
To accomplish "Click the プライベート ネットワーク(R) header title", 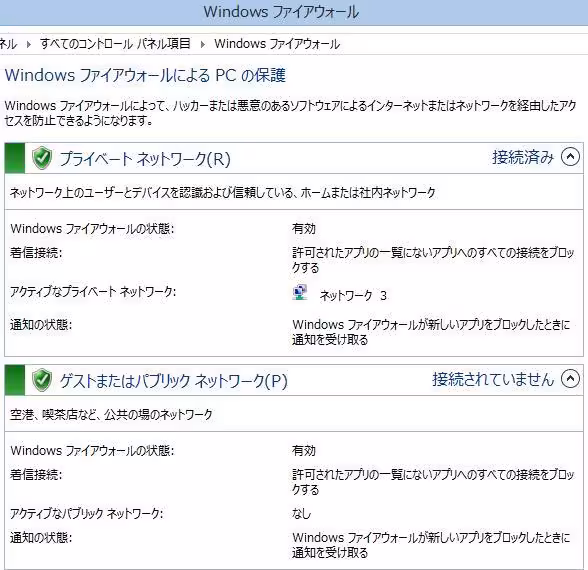I will pyautogui.click(x=145, y=159).
